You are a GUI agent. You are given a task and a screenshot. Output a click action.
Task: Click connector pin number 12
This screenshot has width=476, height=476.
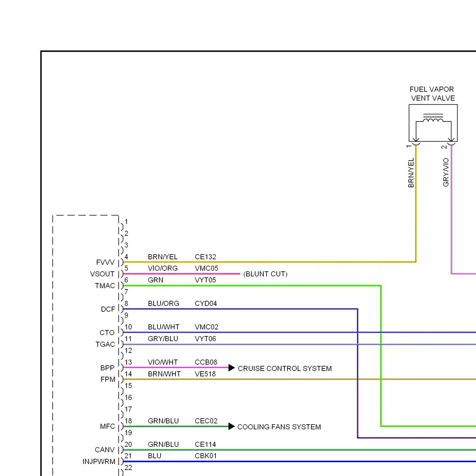pos(128,350)
